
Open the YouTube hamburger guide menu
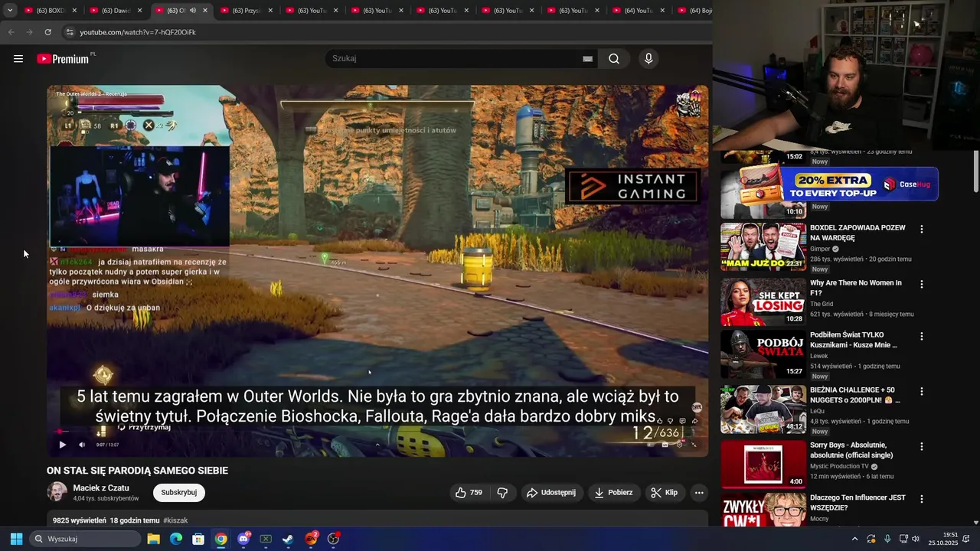pos(18,59)
